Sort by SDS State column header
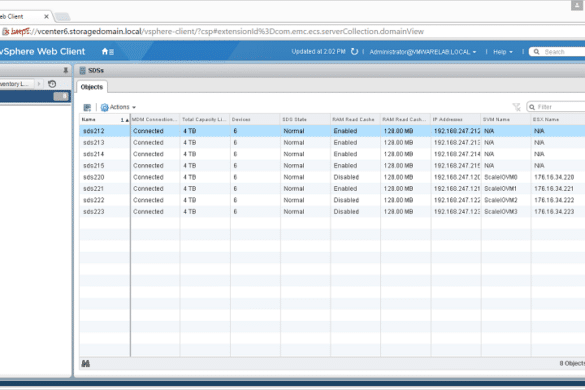Image resolution: width=585 pixels, height=390 pixels. (x=305, y=119)
